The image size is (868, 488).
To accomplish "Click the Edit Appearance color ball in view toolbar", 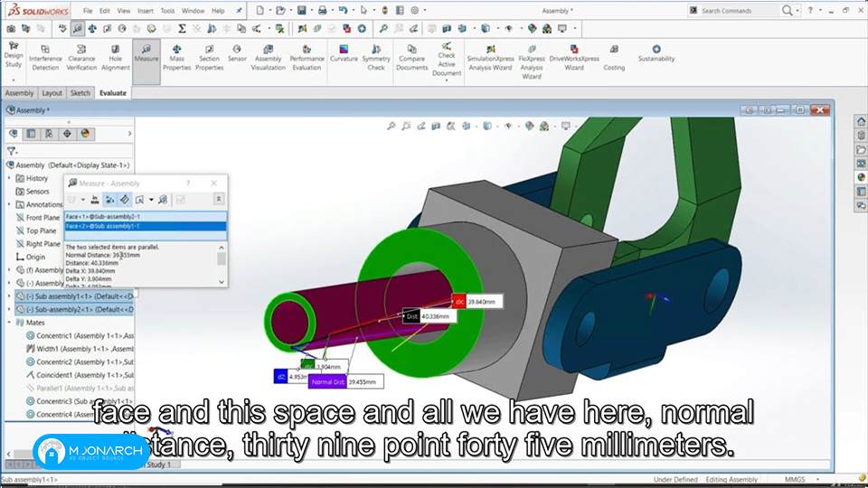I will pos(529,127).
